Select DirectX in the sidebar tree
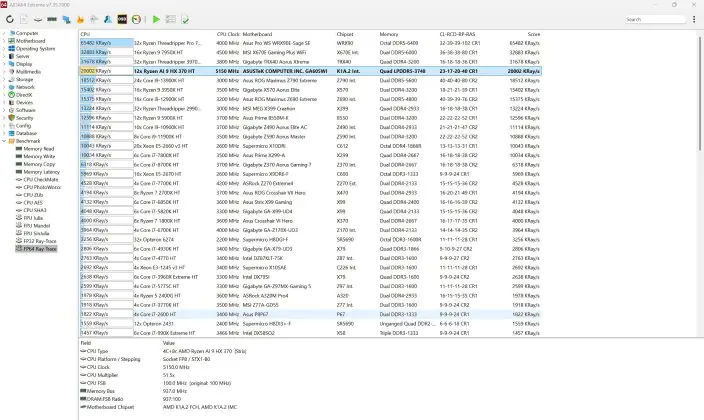Screen dimensions: 704x420 click(x=24, y=95)
